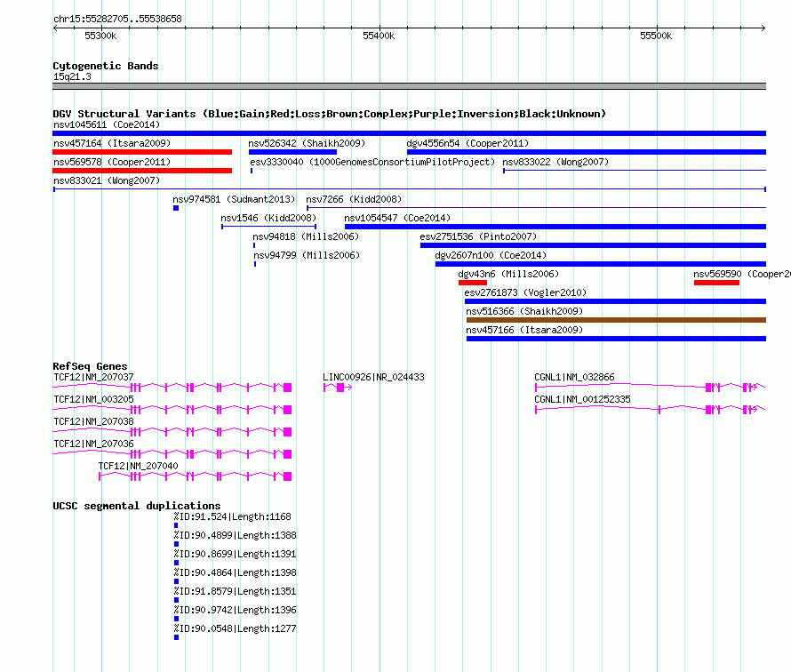Click the nsv1045611 (Coe2014) blue gain bar
Image resolution: width=791 pixels, height=672 pixels.
(x=409, y=133)
